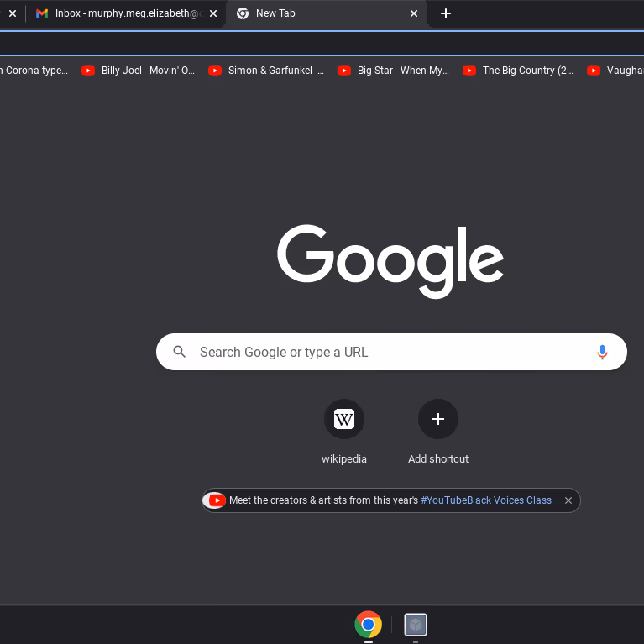This screenshot has width=644, height=644.
Task: Open the Vaugha... bookmark
Action: tap(615, 71)
